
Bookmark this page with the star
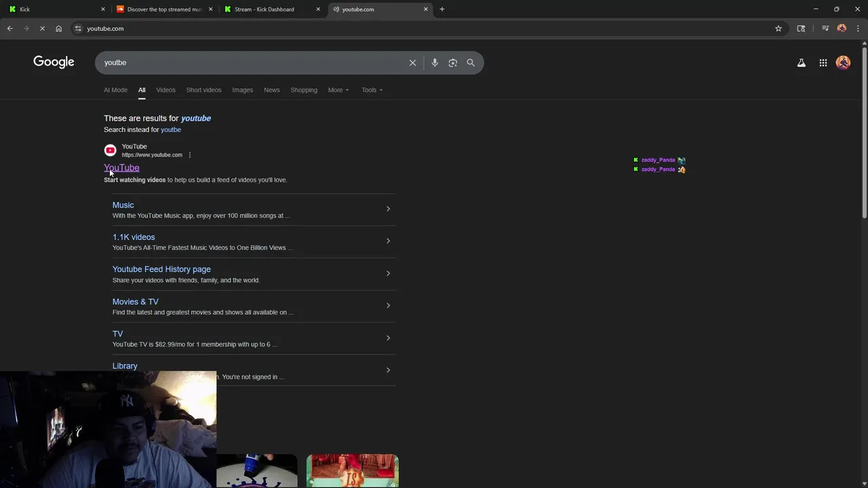pos(778,28)
